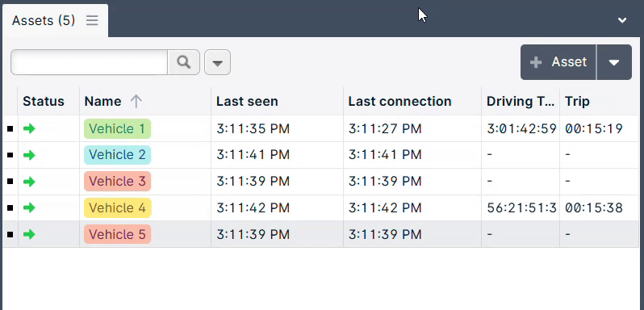Click the black square marker beside Vehicle 1
This screenshot has height=310, width=644.
coord(10,129)
